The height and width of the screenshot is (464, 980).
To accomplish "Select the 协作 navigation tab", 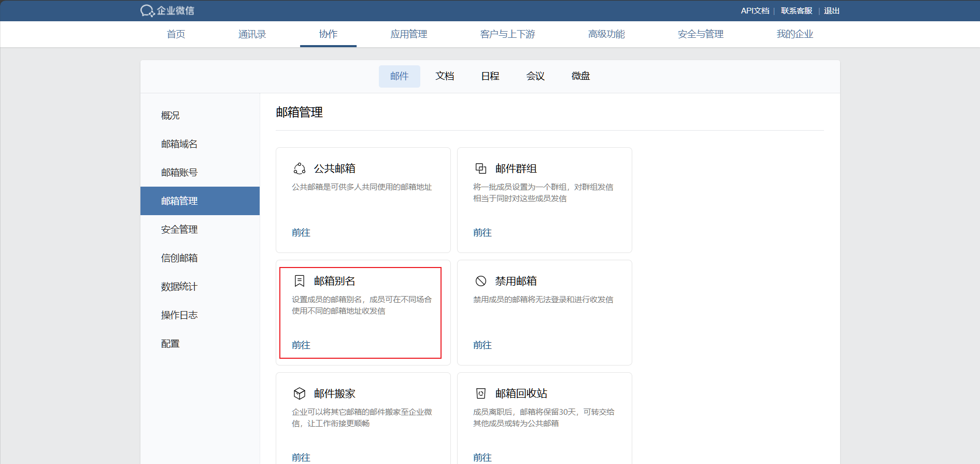I will [328, 34].
